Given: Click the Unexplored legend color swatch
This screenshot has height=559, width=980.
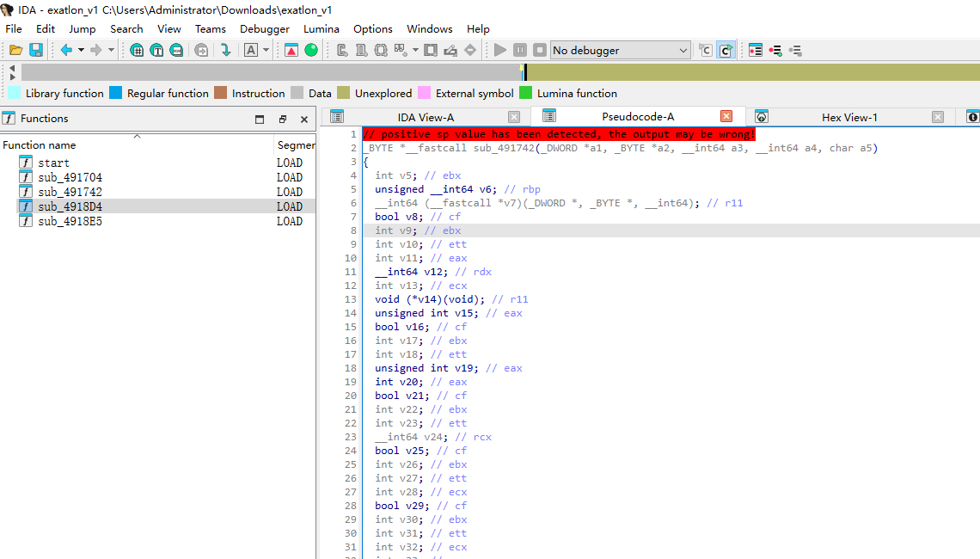Looking at the screenshot, I should click(344, 93).
